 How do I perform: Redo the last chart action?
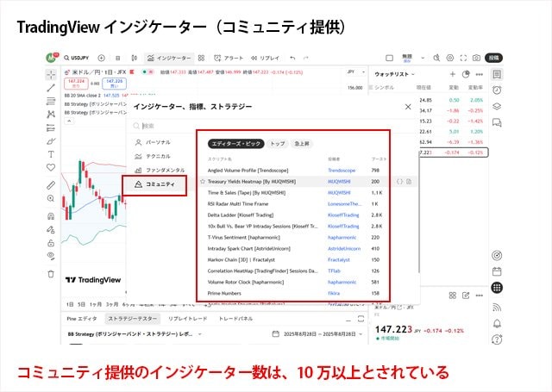pyautogui.click(x=305, y=58)
